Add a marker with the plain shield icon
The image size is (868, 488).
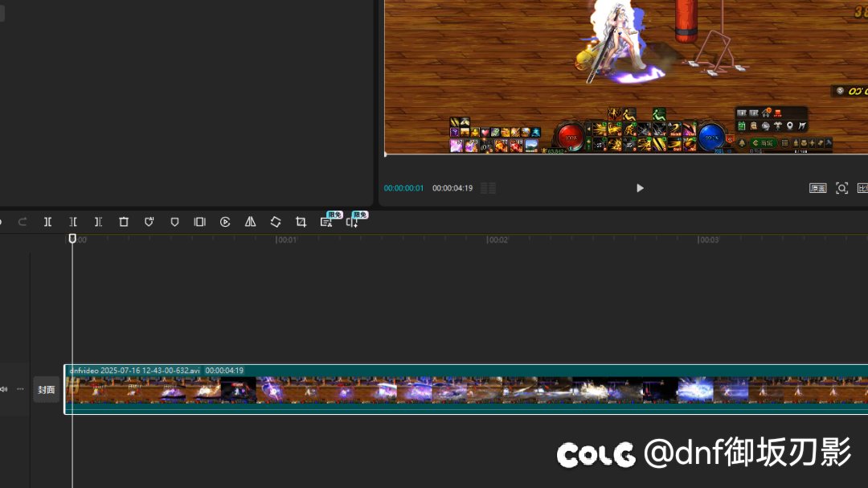tap(174, 222)
